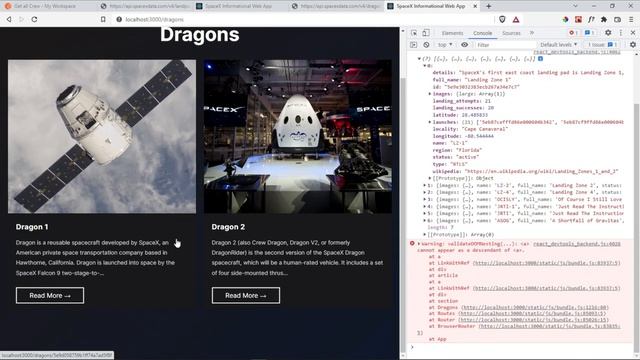Click Read More under Dragon 1

50,296
